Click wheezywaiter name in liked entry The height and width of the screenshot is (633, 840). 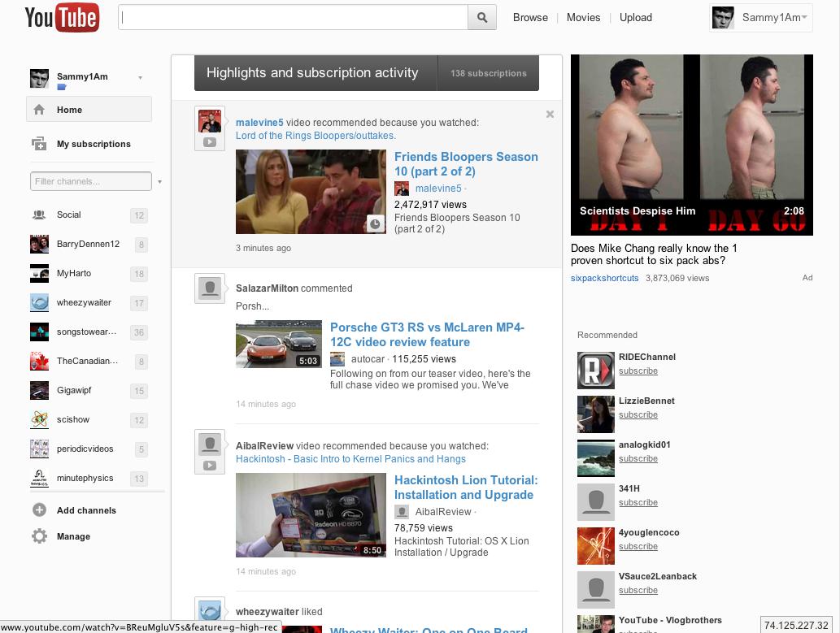268,612
